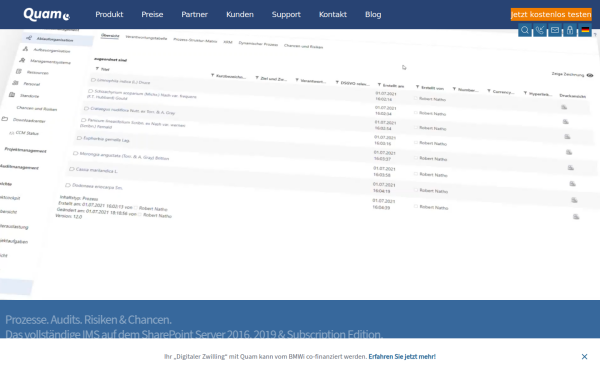Select CCM Status in the sidebar
The width and height of the screenshot is (600, 375).
(x=27, y=133)
